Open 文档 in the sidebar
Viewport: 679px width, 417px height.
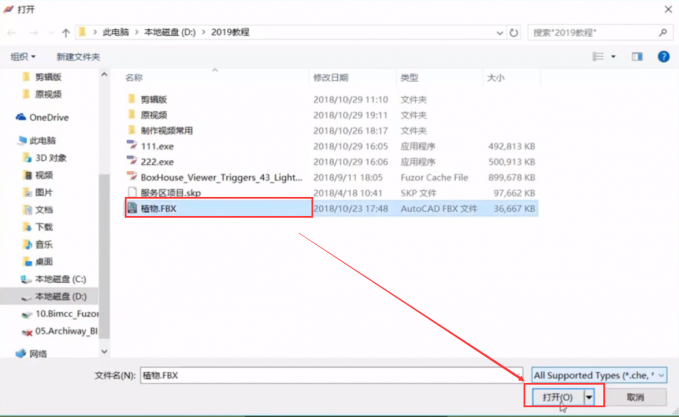coord(38,210)
